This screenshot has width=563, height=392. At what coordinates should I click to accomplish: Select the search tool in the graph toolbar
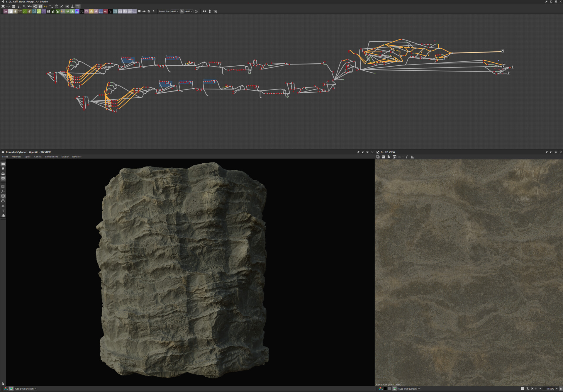[24, 6]
